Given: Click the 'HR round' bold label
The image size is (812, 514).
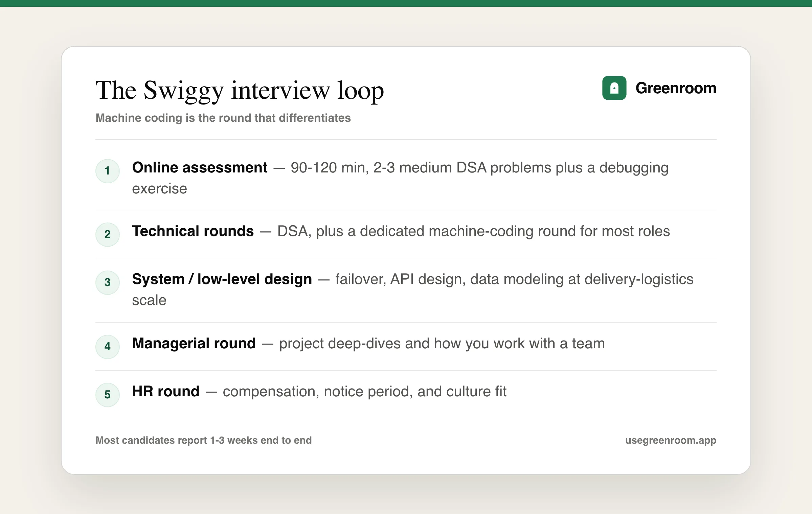Looking at the screenshot, I should coord(166,391).
